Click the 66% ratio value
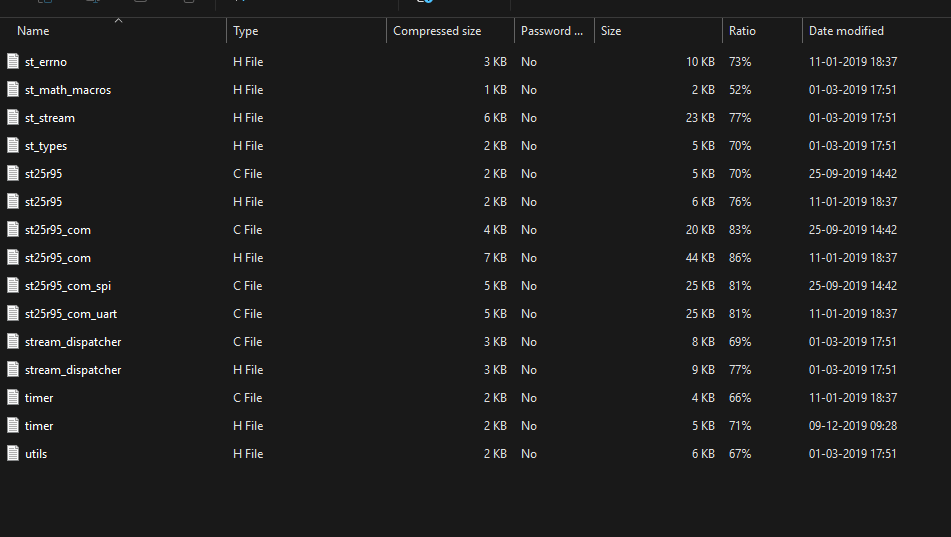 click(740, 398)
